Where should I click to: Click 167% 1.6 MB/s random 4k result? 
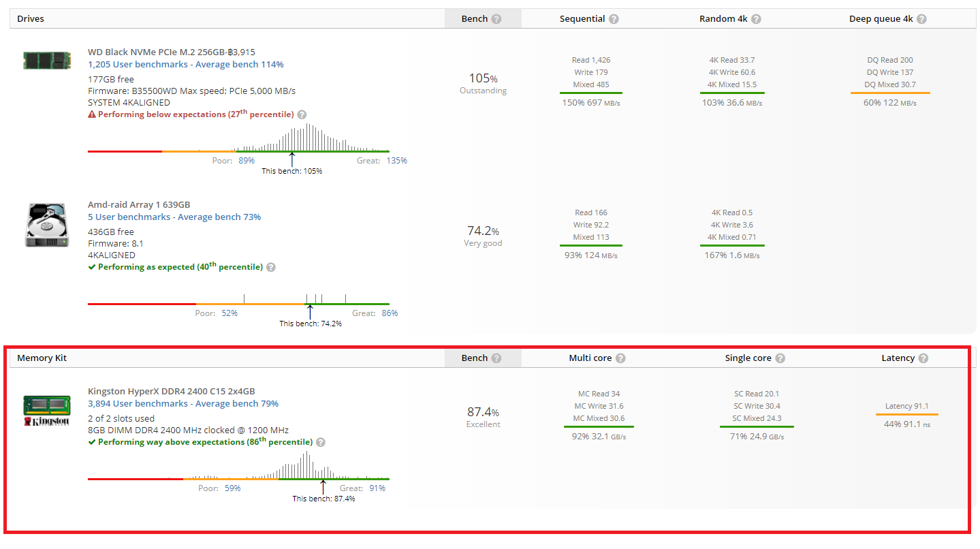(732, 255)
